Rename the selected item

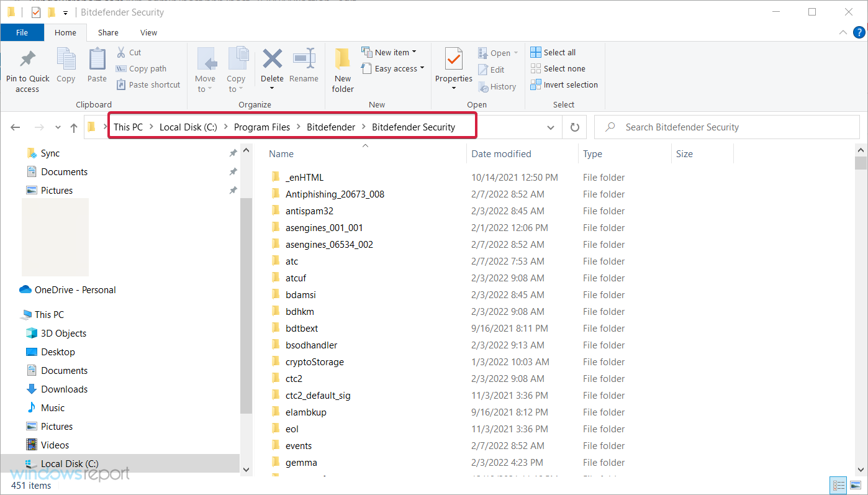click(x=304, y=66)
